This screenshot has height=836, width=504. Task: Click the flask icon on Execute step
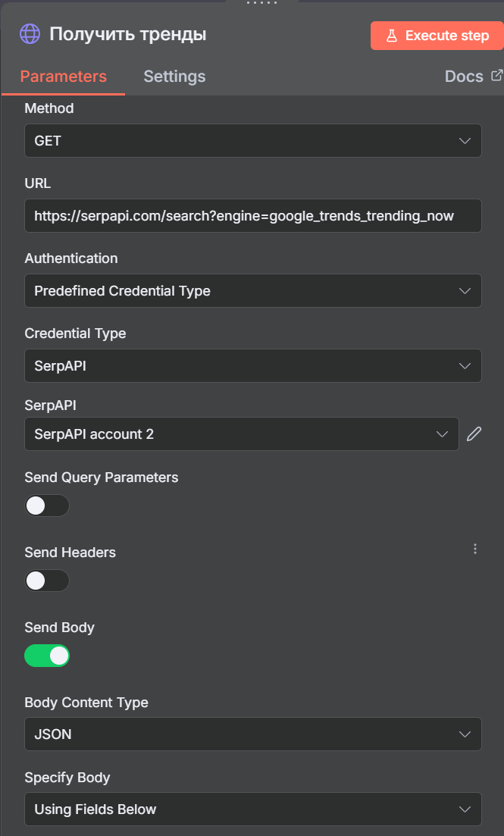(x=392, y=36)
